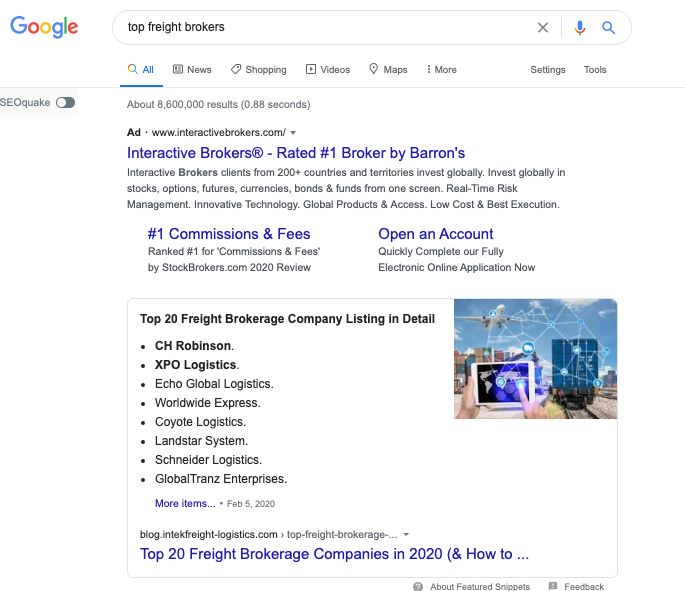Click the CH Robinson list item
The height and width of the screenshot is (591, 685).
pos(194,346)
